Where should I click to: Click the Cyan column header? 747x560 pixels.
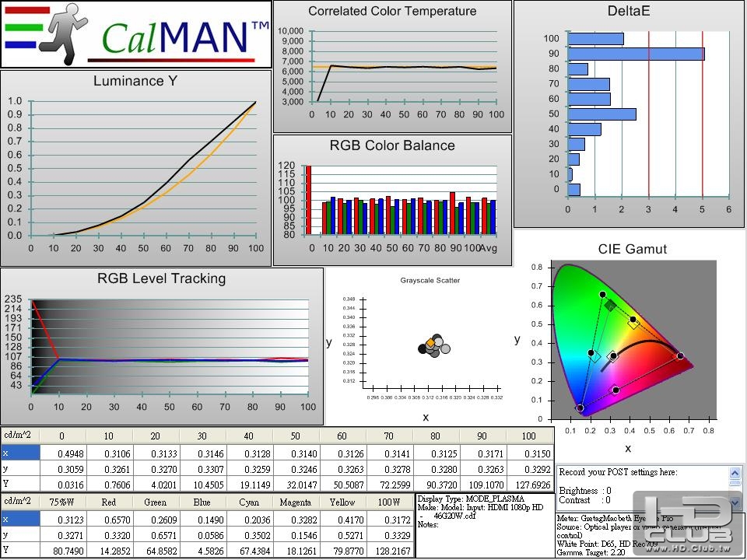tap(249, 502)
